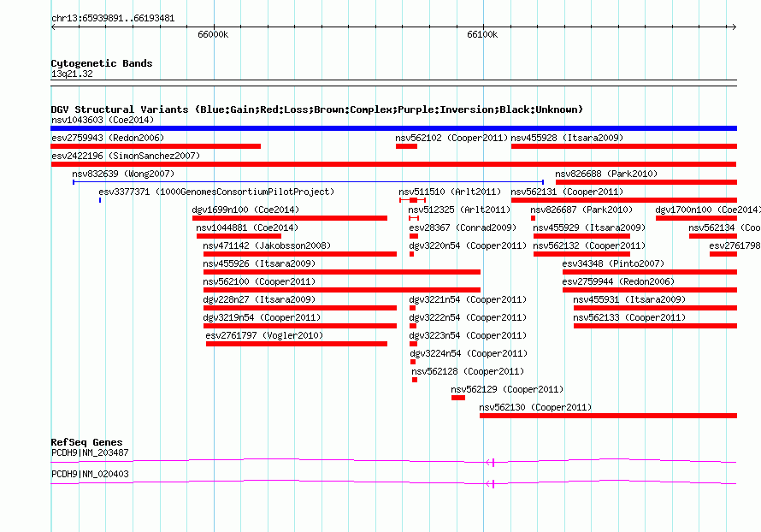Click the small red block of nsv562128
Image resolution: width=761 pixels, height=532 pixels.
click(x=415, y=380)
